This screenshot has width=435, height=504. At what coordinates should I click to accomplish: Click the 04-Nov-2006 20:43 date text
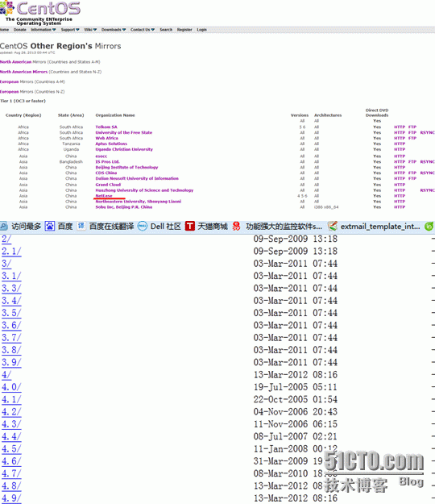pos(296,412)
